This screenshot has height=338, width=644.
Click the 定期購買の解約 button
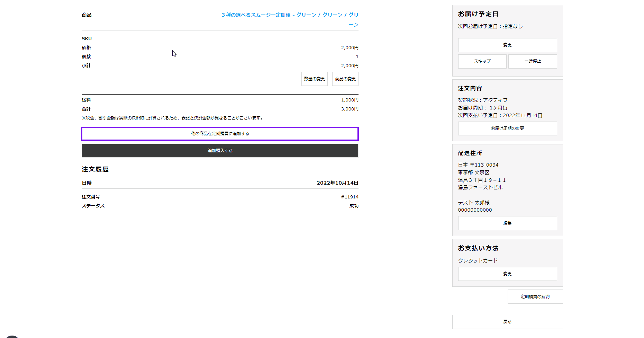coord(535,297)
